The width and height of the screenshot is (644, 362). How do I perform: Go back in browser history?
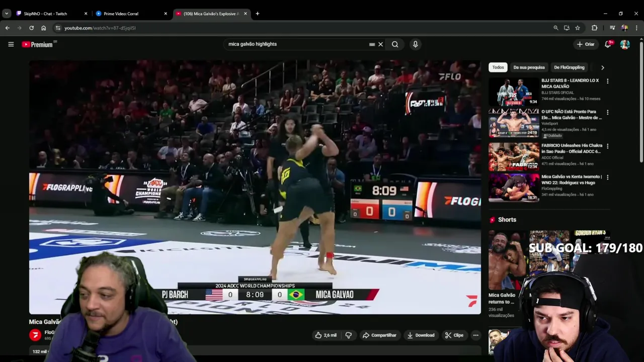(x=7, y=28)
